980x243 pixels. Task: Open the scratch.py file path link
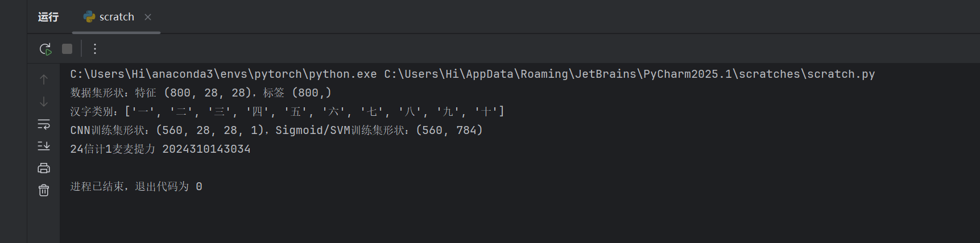[629, 74]
